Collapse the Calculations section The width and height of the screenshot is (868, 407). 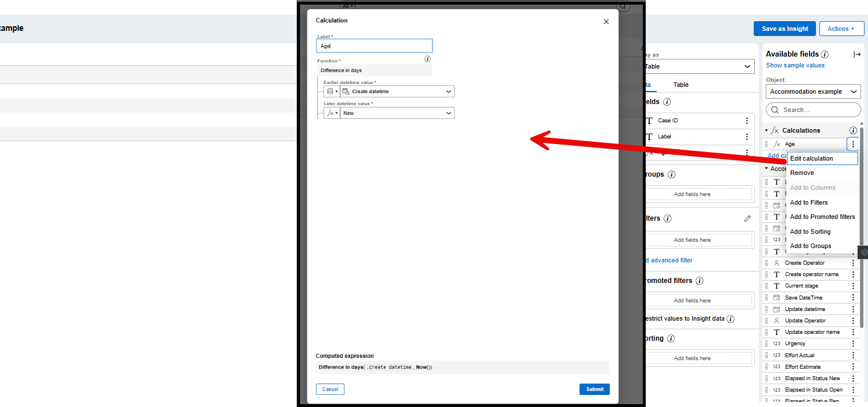click(767, 130)
